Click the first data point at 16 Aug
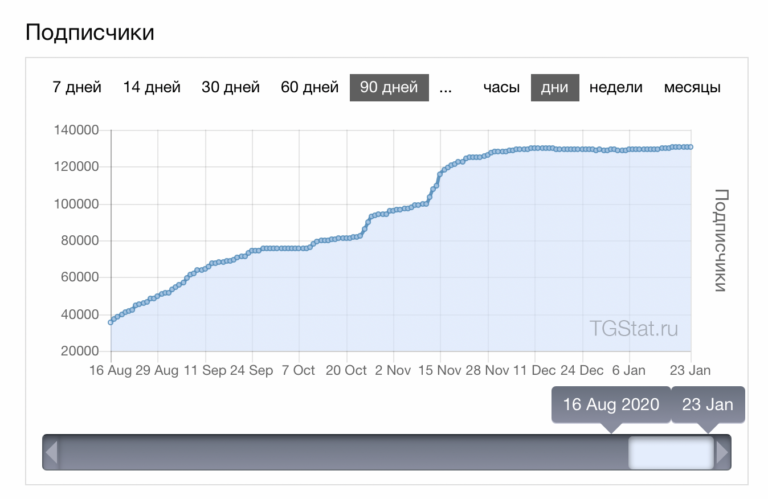The height and width of the screenshot is (499, 768). pos(110,322)
